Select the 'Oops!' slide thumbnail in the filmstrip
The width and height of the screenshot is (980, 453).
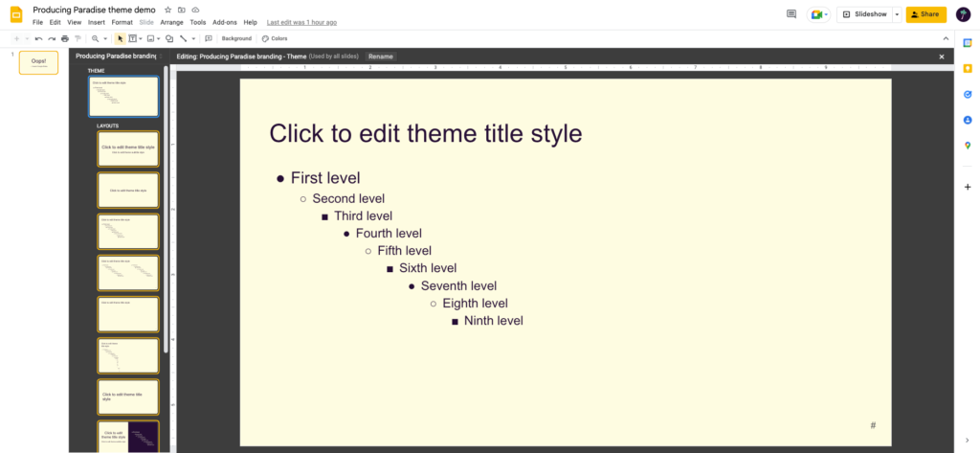pos(38,62)
